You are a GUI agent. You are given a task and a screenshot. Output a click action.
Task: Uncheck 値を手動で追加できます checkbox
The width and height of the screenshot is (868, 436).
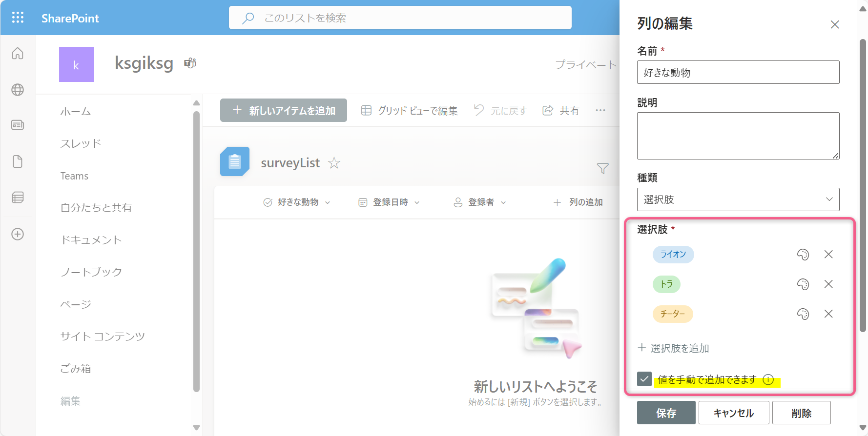pyautogui.click(x=644, y=379)
